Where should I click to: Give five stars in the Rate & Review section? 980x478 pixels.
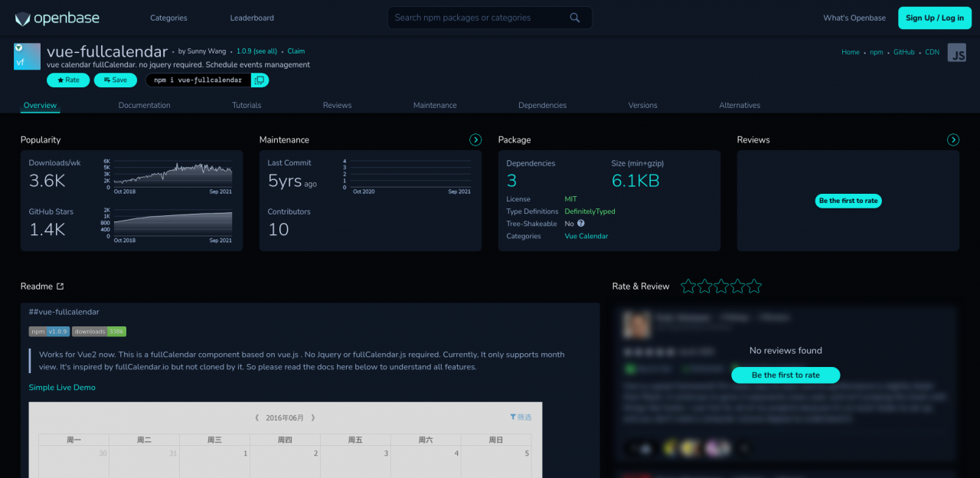click(755, 285)
